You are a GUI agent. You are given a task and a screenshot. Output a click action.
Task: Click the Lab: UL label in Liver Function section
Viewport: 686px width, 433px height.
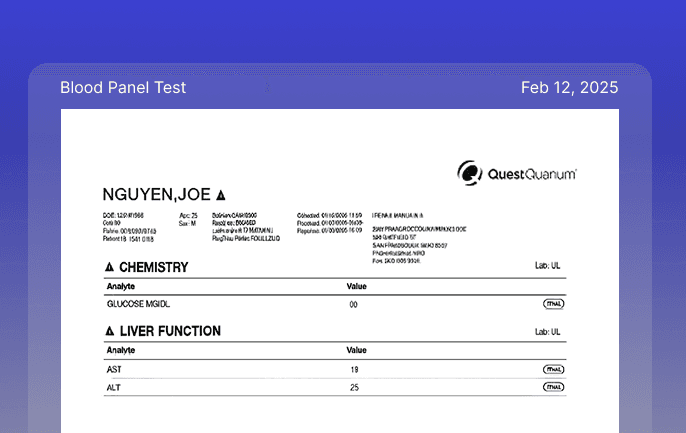click(548, 331)
